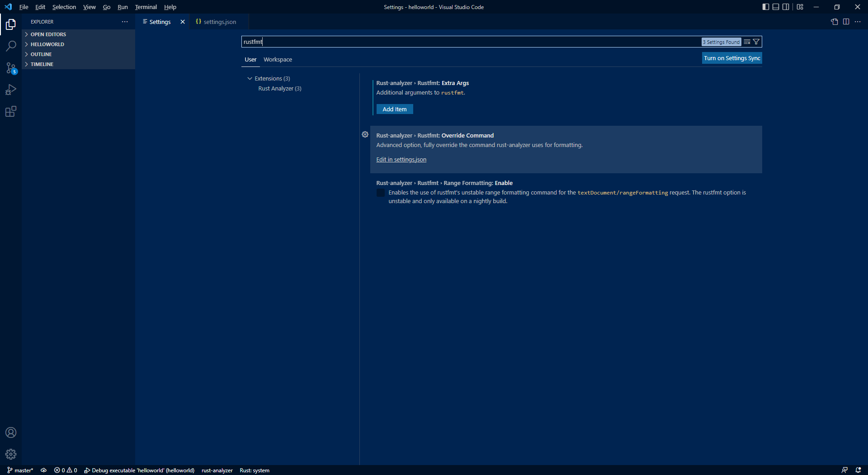Open gear menu for Override Command setting
Viewport: 868px width, 475px height.
[365, 134]
